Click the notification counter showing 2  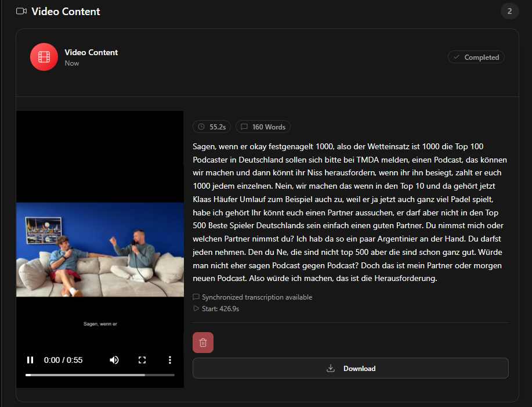pos(509,10)
